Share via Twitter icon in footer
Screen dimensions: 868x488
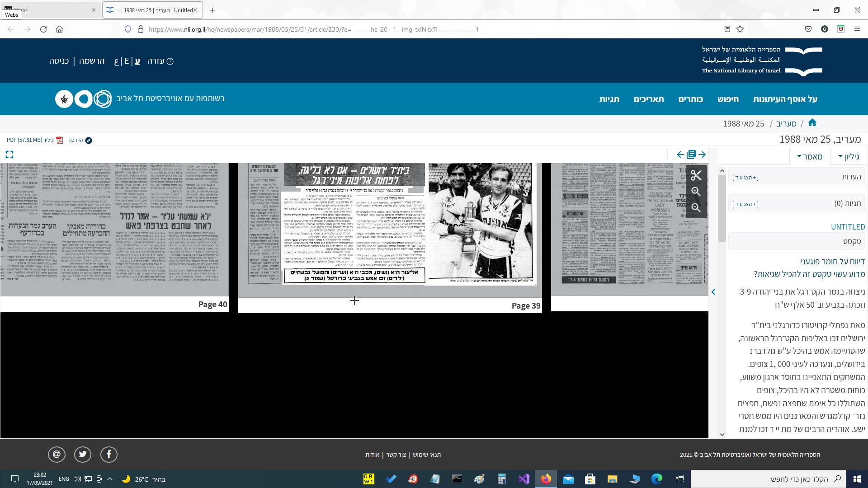click(x=83, y=455)
